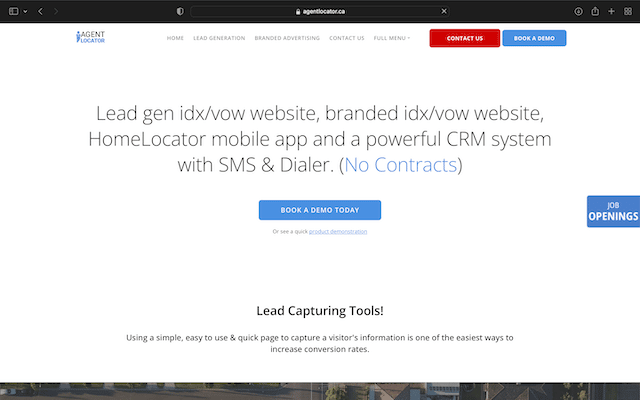Click the No Contracts headline text
Viewport: 640px width, 400px height.
[400, 165]
